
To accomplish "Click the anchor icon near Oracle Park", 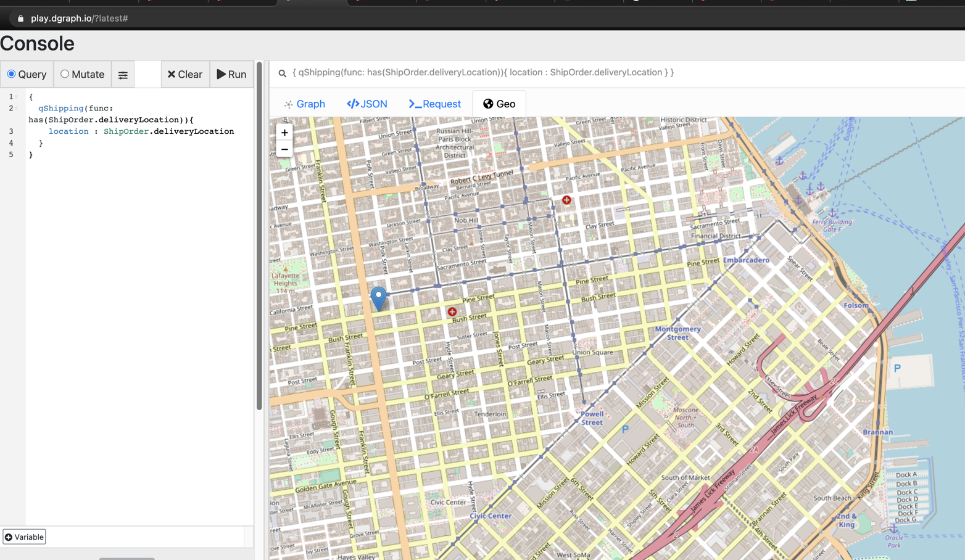I will click(x=893, y=529).
